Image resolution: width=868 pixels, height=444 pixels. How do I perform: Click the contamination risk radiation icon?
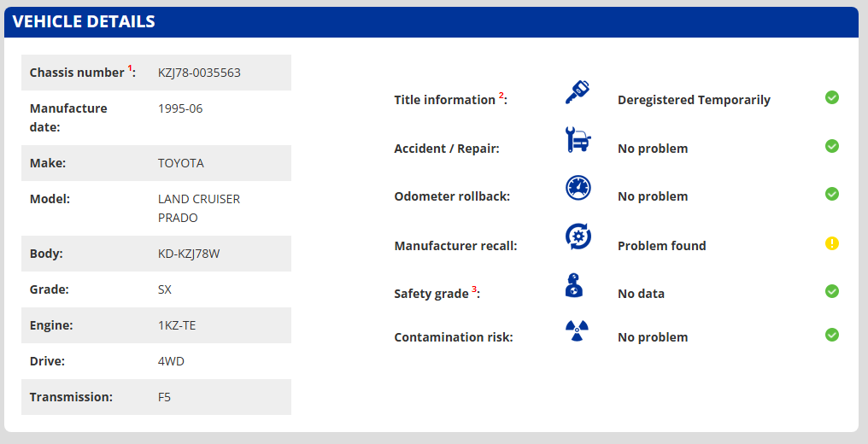coord(578,330)
